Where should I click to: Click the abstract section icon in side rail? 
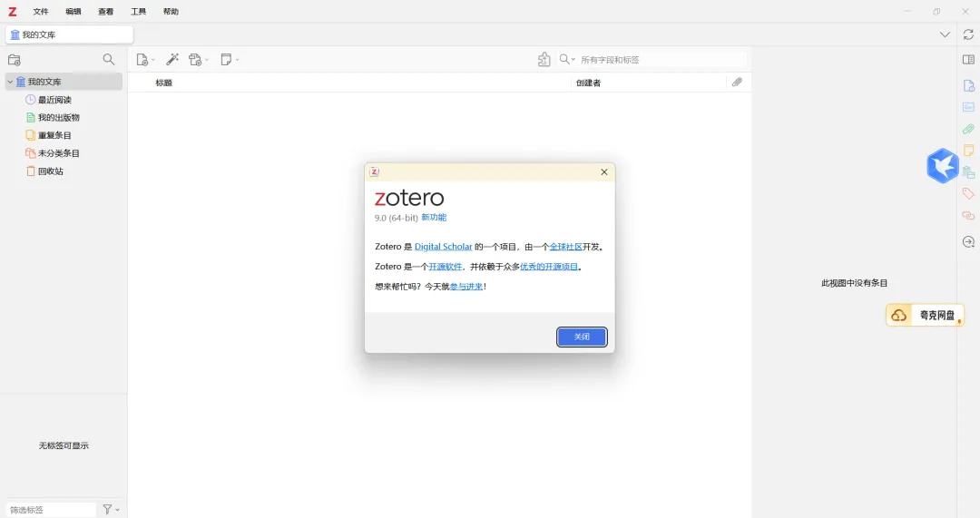pos(968,107)
